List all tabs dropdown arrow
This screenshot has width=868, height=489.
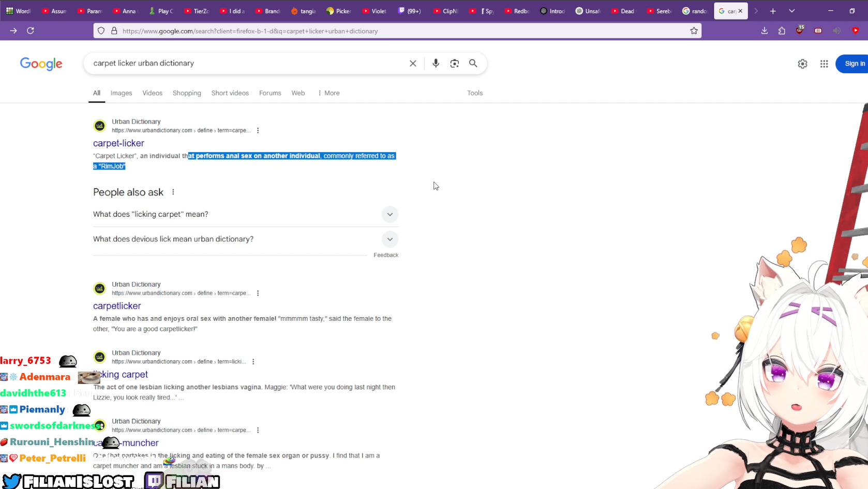[x=791, y=11]
